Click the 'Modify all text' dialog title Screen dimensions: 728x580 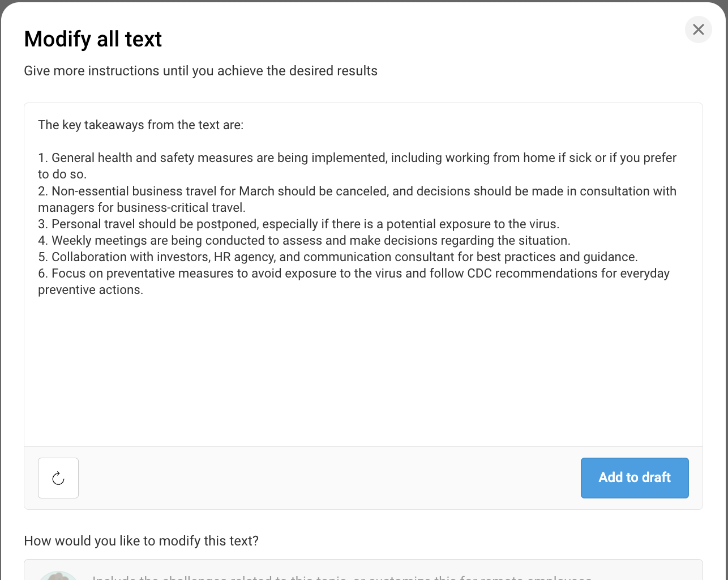pyautogui.click(x=92, y=39)
